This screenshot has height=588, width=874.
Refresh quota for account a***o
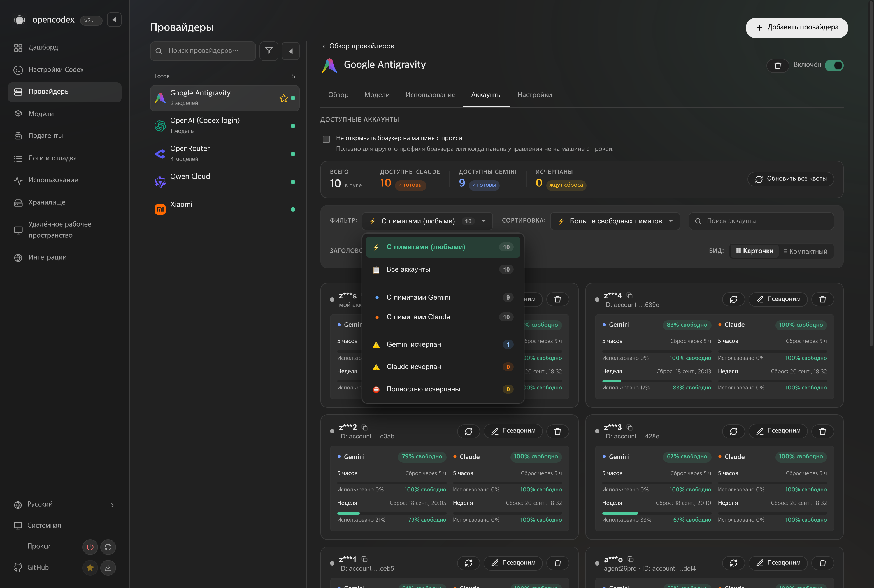coord(733,563)
